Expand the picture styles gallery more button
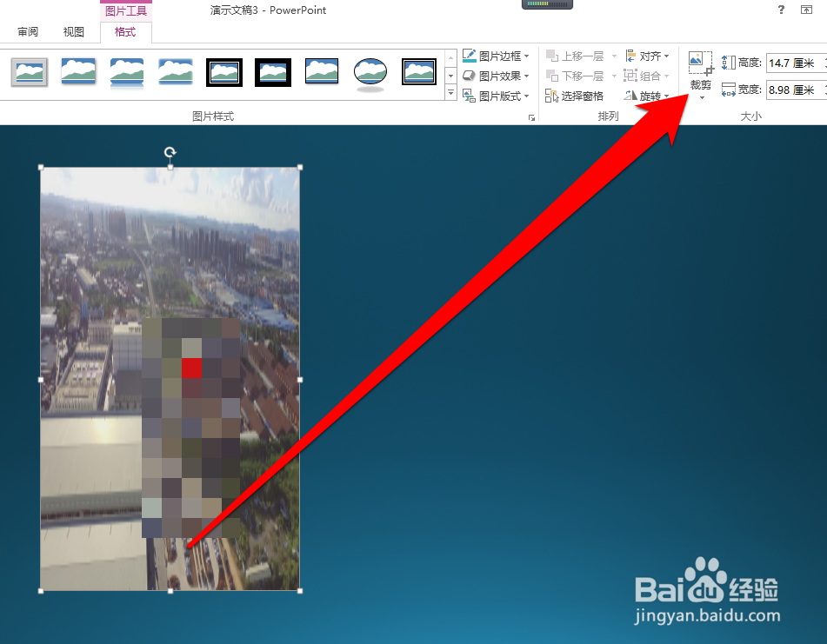Viewport: 827px width, 644px height. [x=451, y=93]
